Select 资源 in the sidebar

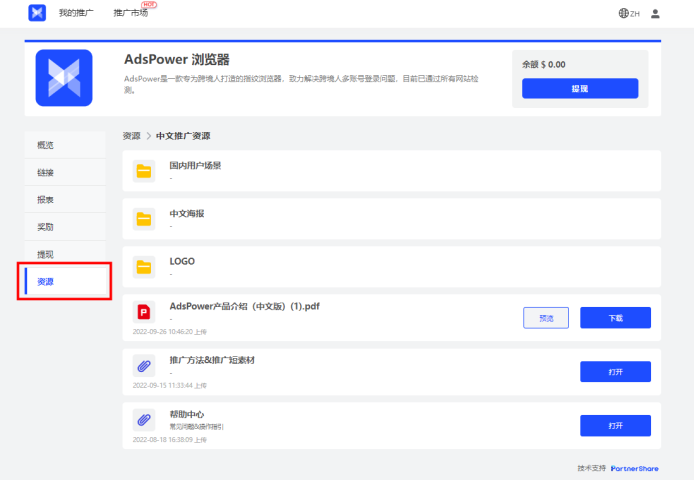(65, 281)
